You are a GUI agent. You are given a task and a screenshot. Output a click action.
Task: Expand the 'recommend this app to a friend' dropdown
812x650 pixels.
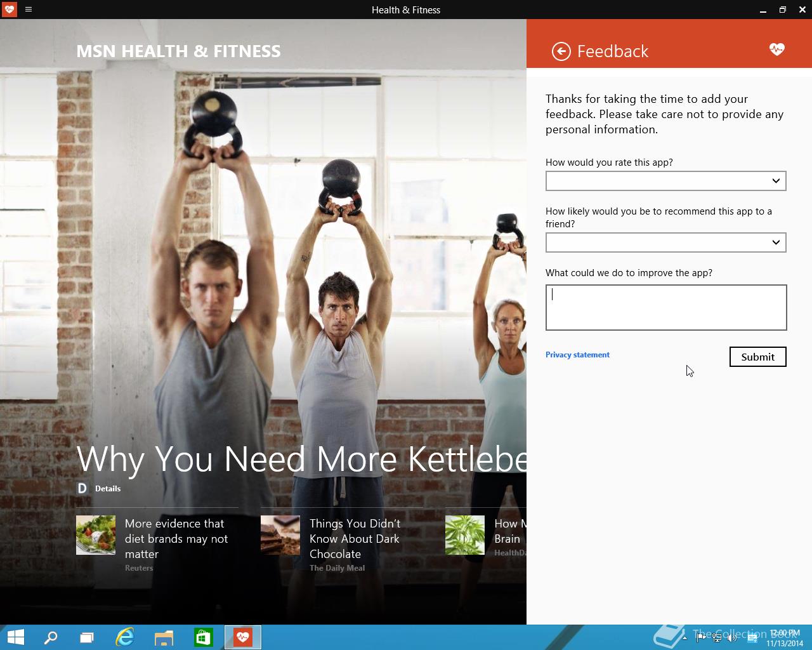(x=666, y=242)
